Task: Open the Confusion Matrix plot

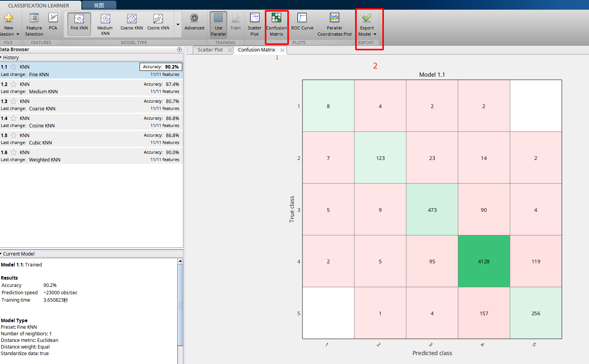Action: (x=276, y=24)
